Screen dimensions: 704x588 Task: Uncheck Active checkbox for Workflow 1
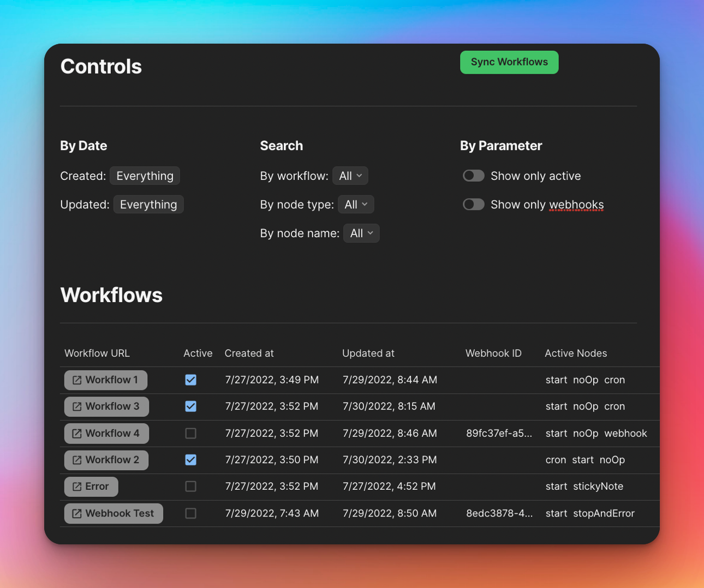pyautogui.click(x=190, y=380)
